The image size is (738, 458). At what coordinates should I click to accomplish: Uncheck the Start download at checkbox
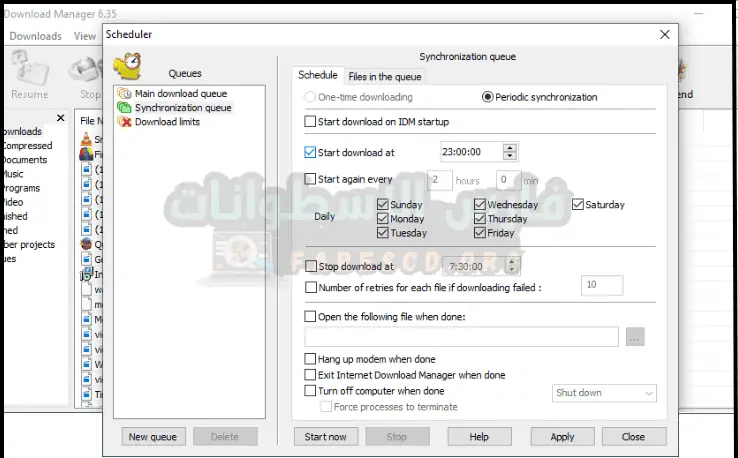tap(310, 152)
